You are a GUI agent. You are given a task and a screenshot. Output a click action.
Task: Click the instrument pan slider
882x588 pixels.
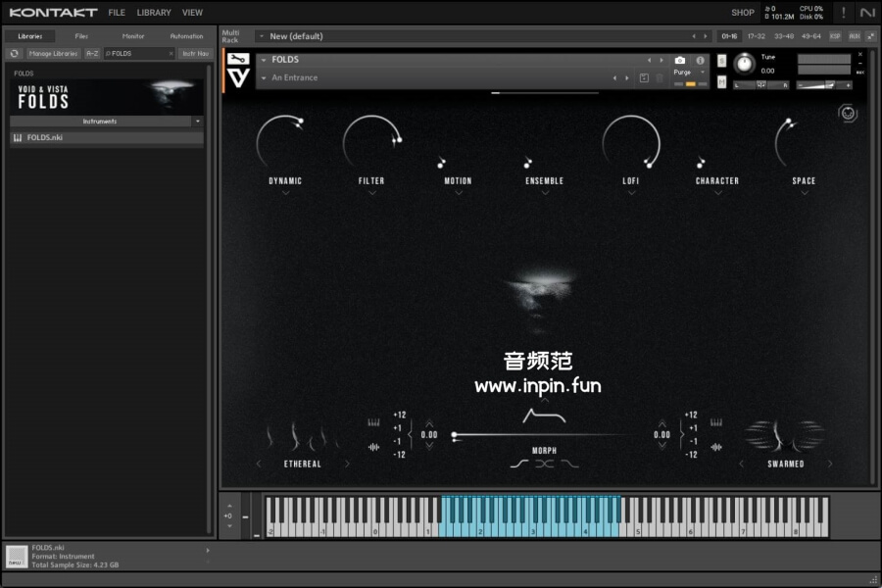761,85
